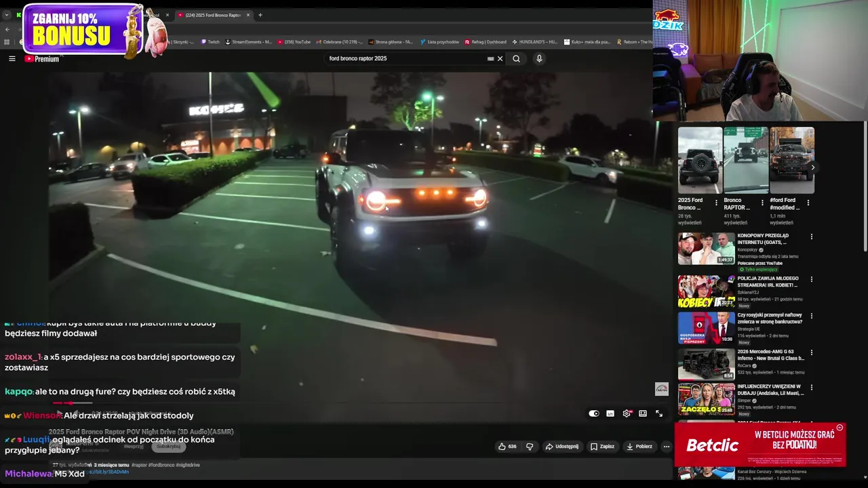The width and height of the screenshot is (868, 488).
Task: Toggle subtitles button in the video player
Action: (610, 413)
